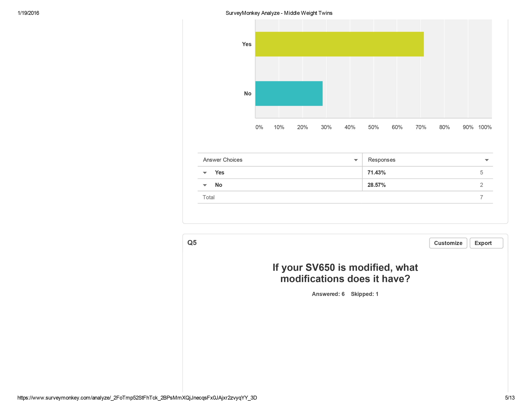Open the Responses column dropdown arrow

tap(487, 160)
